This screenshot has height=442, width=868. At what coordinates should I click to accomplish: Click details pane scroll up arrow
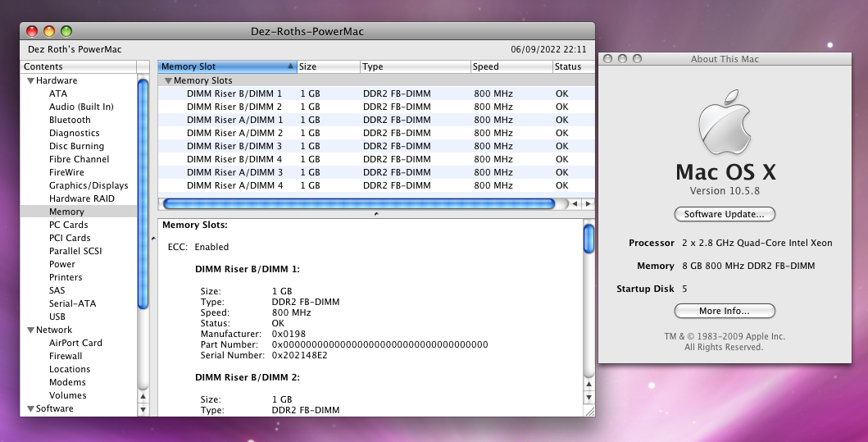tap(589, 385)
